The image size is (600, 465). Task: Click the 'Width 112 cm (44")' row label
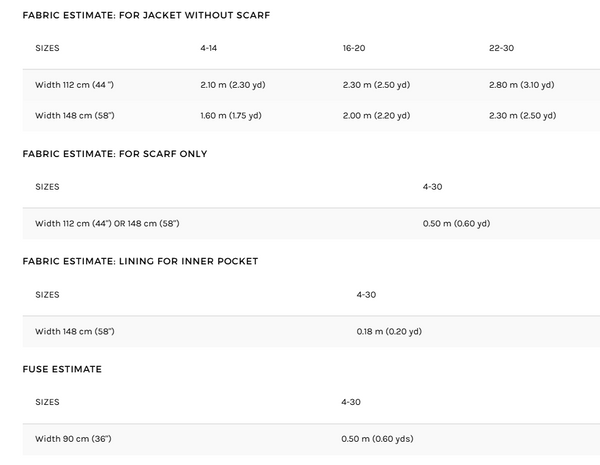75,85
